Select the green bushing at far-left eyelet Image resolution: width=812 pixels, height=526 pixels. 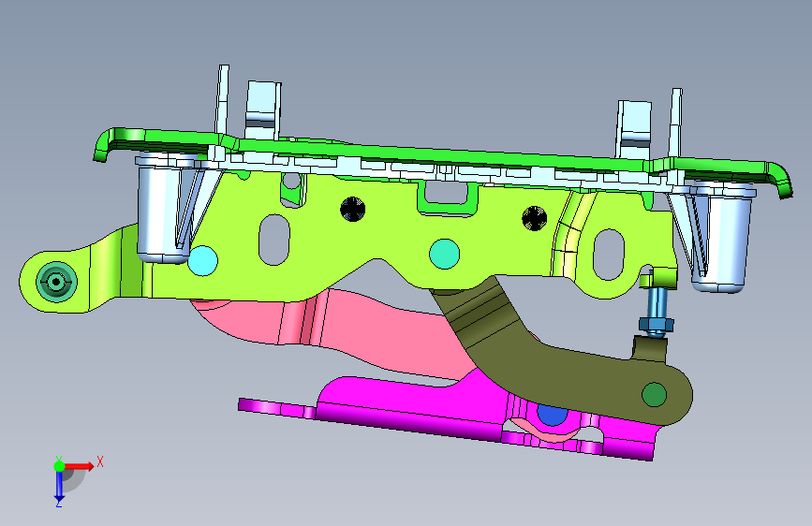[56, 282]
